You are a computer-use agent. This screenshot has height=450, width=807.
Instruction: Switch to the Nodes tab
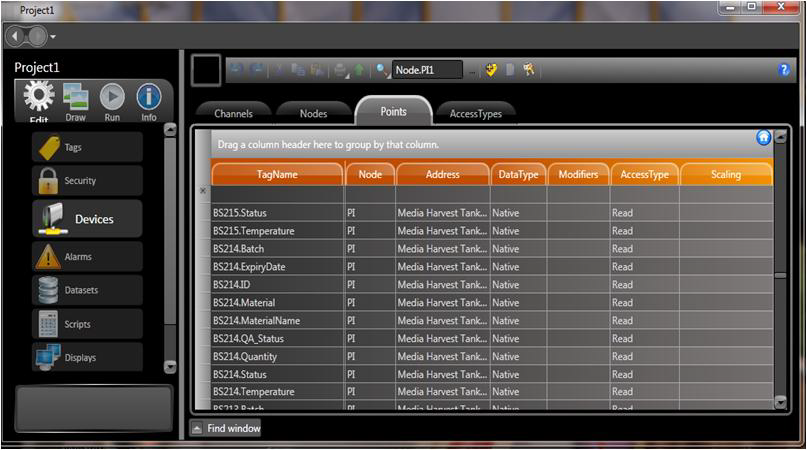coord(313,114)
